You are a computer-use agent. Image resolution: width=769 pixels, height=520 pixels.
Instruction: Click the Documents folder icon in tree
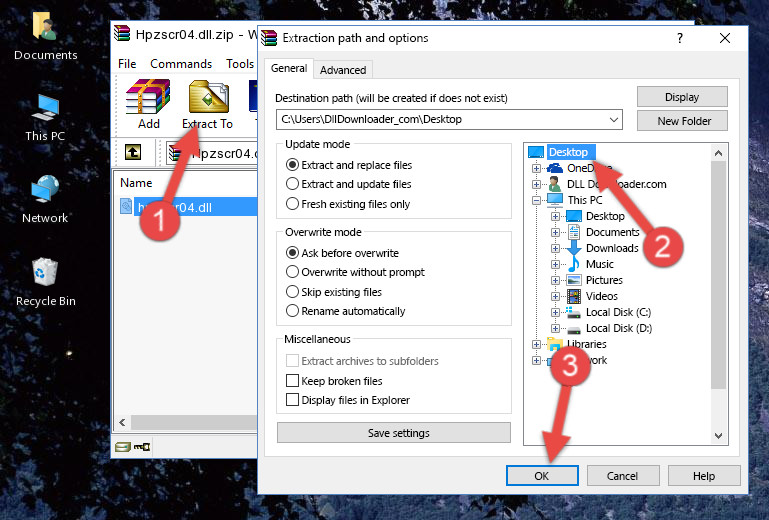[573, 232]
